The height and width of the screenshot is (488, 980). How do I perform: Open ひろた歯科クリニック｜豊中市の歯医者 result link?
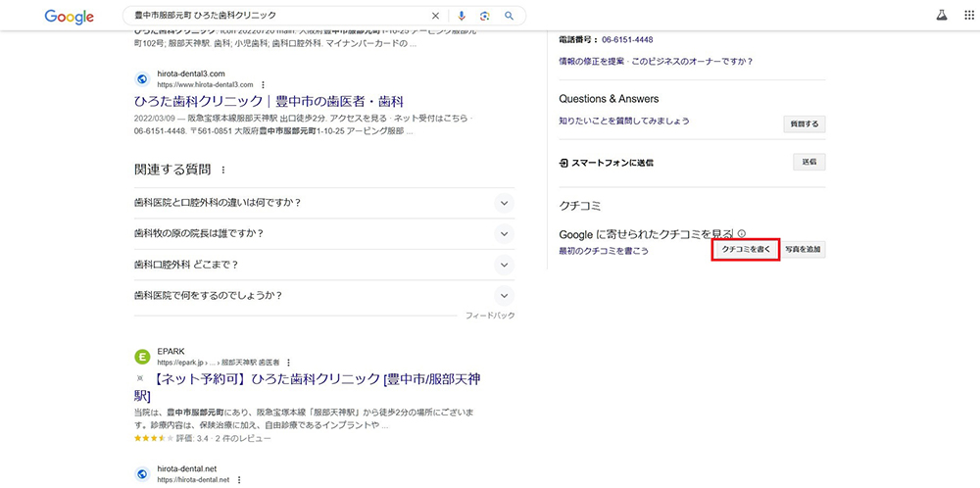pos(269,102)
